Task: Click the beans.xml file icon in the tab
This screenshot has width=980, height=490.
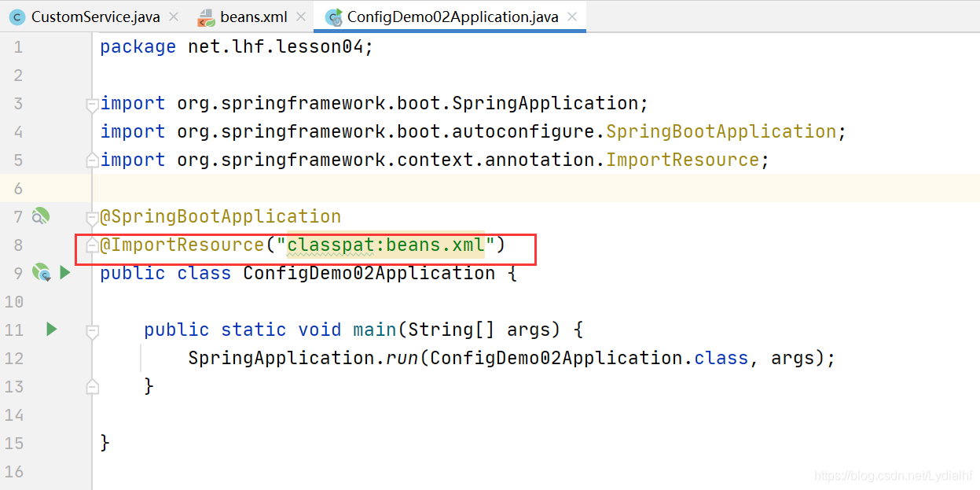Action: [206, 17]
